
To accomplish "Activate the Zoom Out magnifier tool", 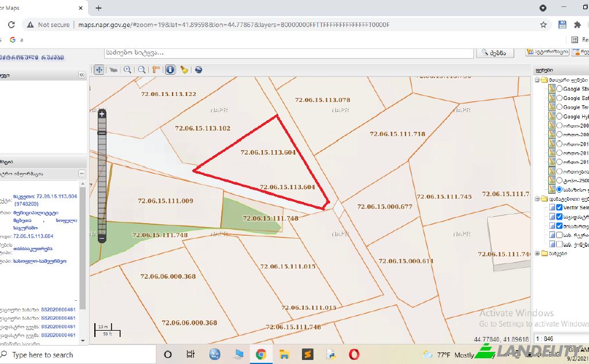I will coord(142,70).
